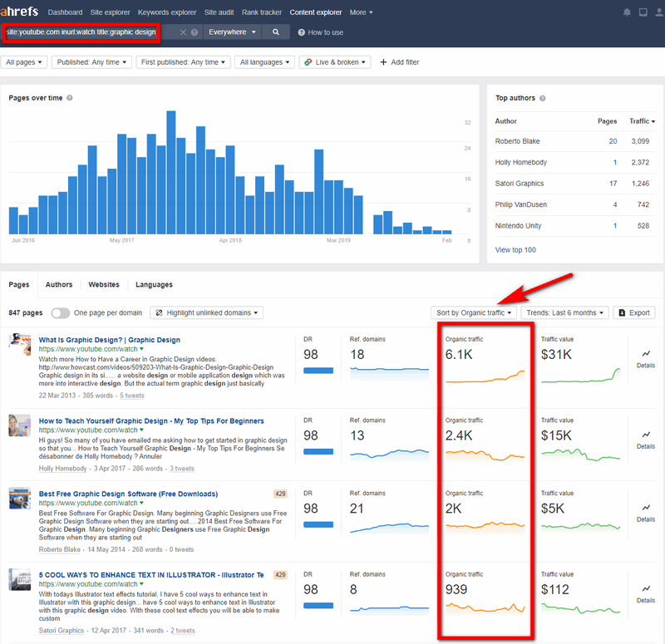The width and height of the screenshot is (665, 644).
Task: Click thumbnail of Holly Homebody video
Action: 20,425
